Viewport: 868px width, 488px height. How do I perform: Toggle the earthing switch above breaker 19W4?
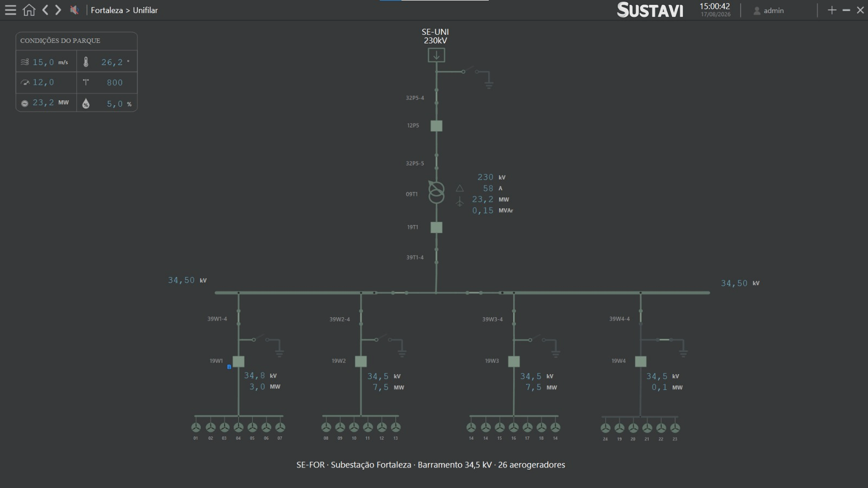pyautogui.click(x=664, y=340)
